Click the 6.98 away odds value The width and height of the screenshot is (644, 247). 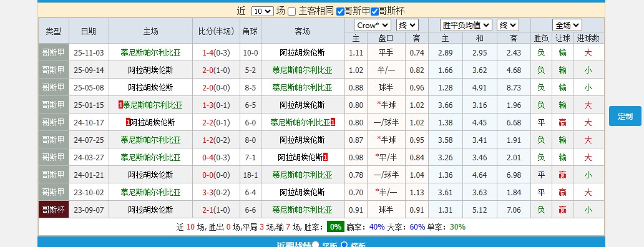click(x=514, y=175)
